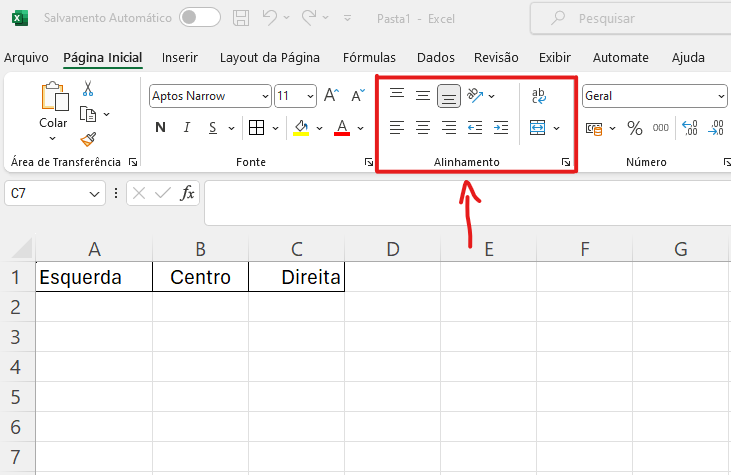Click the Top Align icon
The height and width of the screenshot is (475, 731).
point(397,96)
